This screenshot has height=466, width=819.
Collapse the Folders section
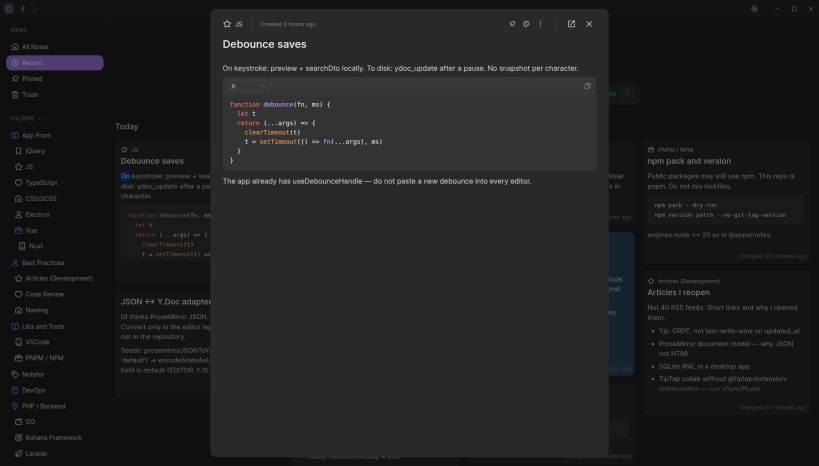(x=25, y=119)
